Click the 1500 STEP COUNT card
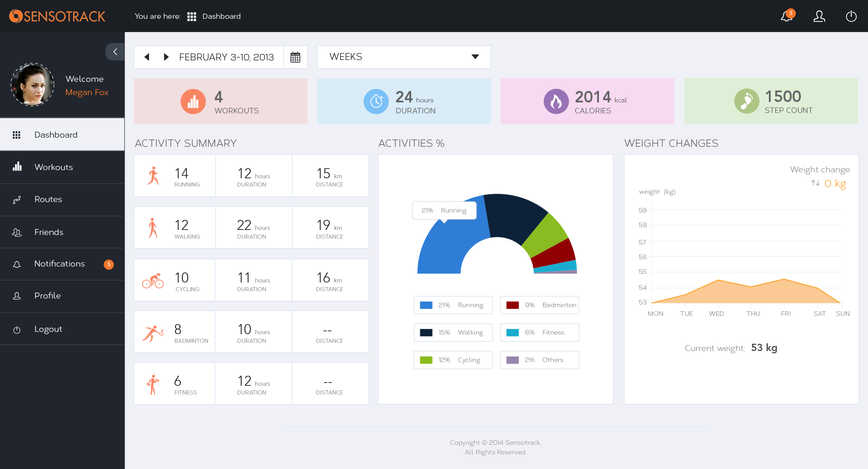Image resolution: width=868 pixels, height=469 pixels. (x=771, y=101)
